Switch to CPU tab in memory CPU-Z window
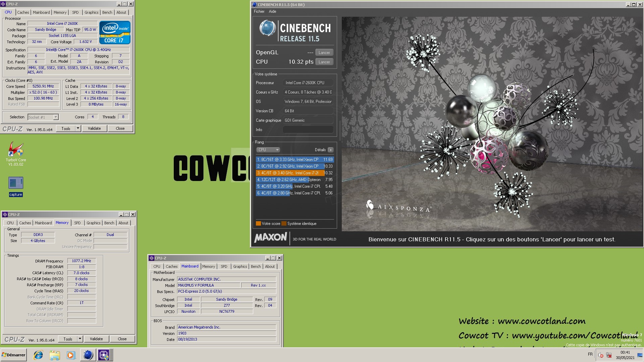This screenshot has height=362, width=644. 10,223
